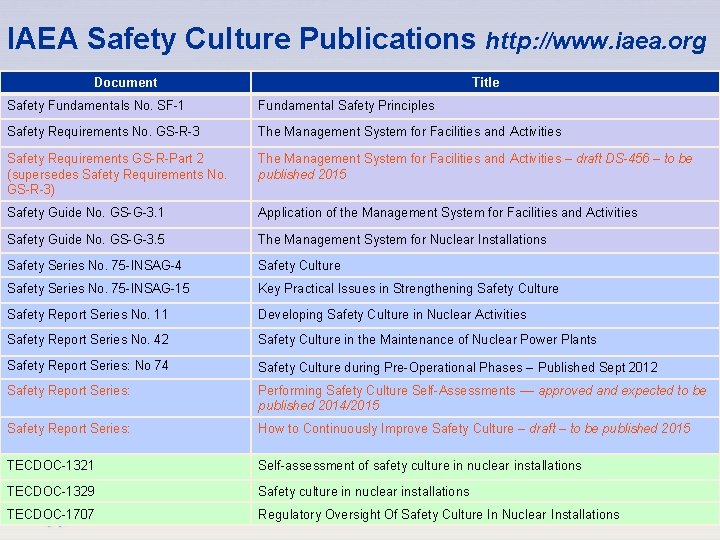The width and height of the screenshot is (720, 540).
Task: Select 'Fundamental Safety Principles' cell
Action: coord(485,106)
